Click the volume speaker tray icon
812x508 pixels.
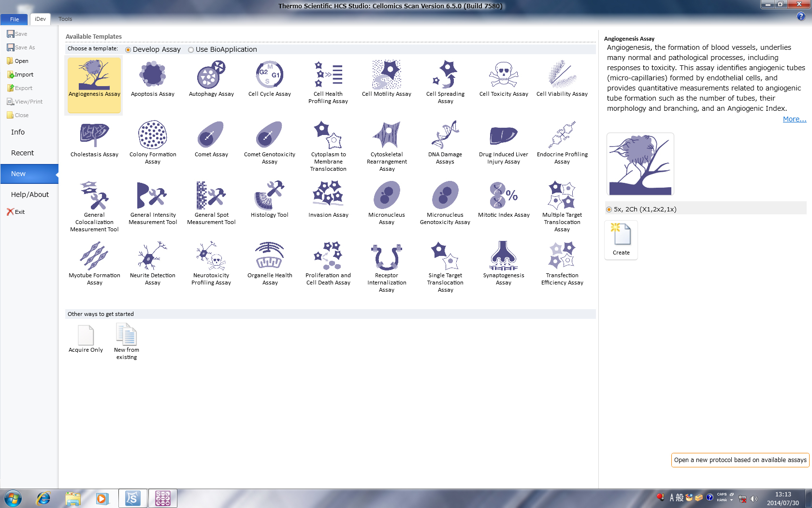tap(754, 498)
